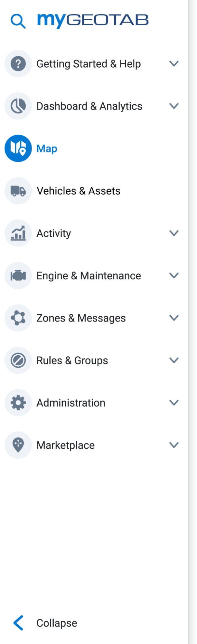Click the Zones & Messages gear icon
Image resolution: width=197 pixels, height=644 pixels.
tap(18, 318)
